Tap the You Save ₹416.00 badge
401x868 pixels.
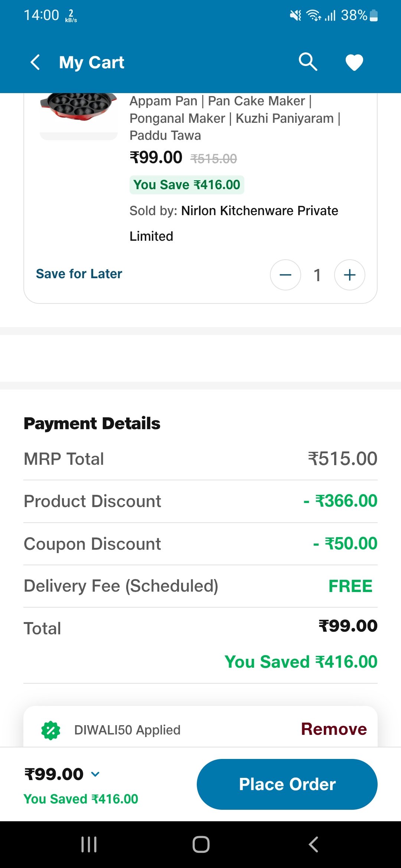click(x=187, y=185)
